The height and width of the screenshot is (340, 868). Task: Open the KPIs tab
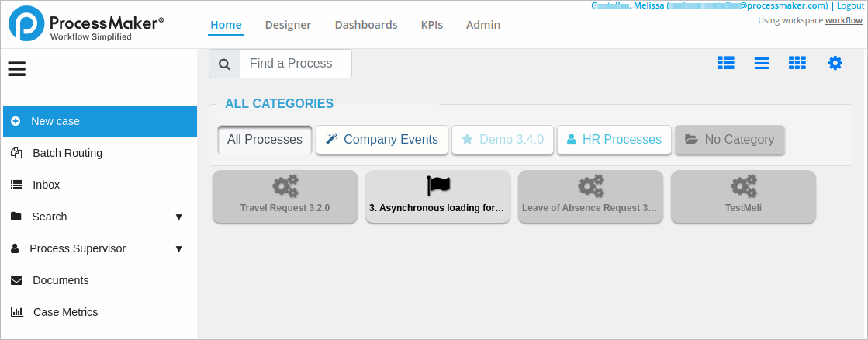pyautogui.click(x=432, y=25)
